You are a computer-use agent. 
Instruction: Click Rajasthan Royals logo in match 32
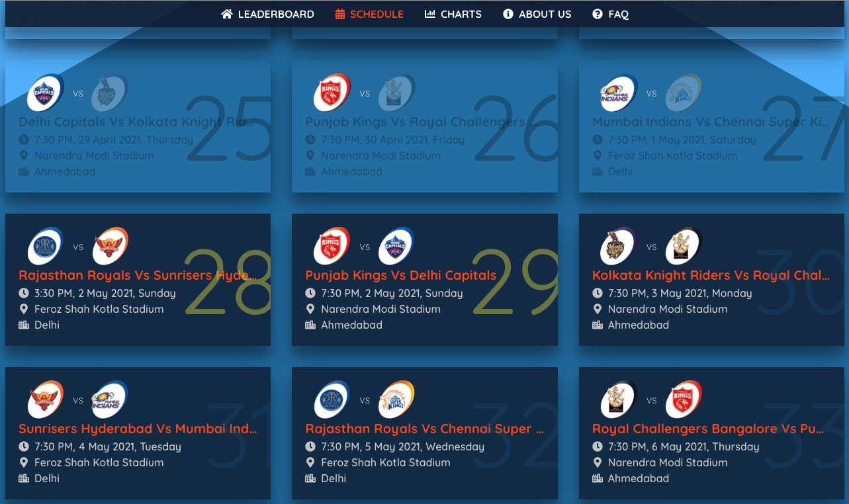pyautogui.click(x=331, y=400)
